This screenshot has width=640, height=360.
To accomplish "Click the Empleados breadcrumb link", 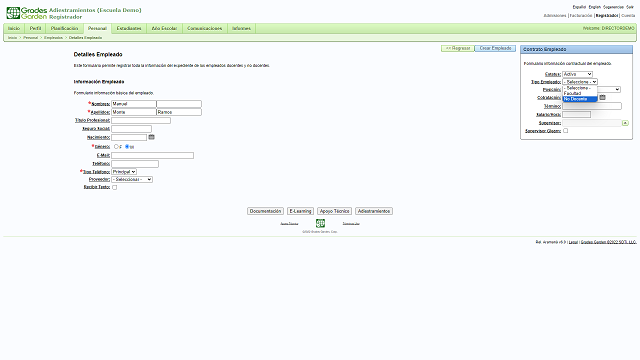I will 53,38.
